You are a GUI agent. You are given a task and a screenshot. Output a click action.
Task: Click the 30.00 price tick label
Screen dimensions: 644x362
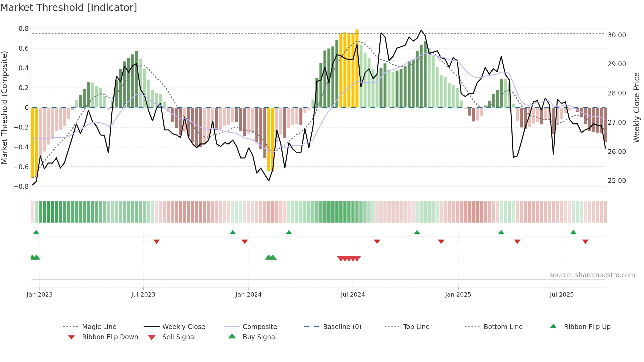pos(617,35)
